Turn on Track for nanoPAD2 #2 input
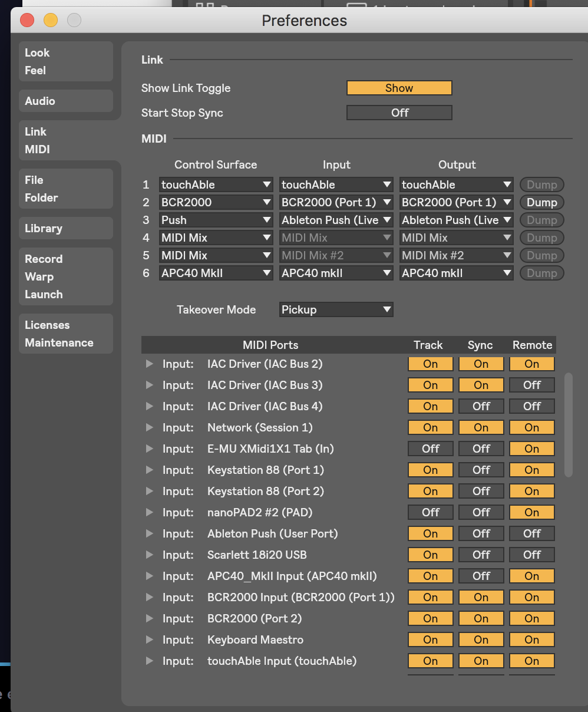The width and height of the screenshot is (588, 712). tap(431, 512)
